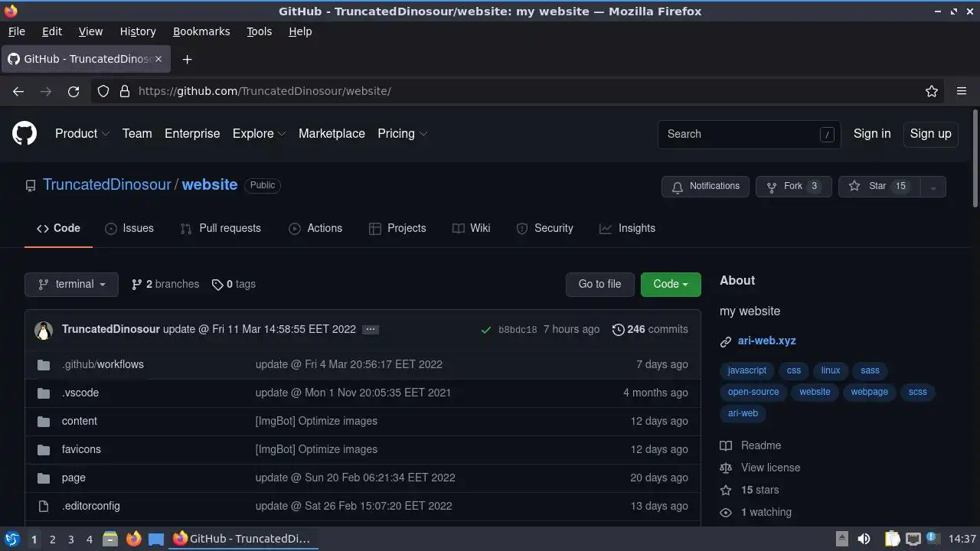The height and width of the screenshot is (551, 980).
Task: Click the javascript topic tag
Action: pos(746,370)
